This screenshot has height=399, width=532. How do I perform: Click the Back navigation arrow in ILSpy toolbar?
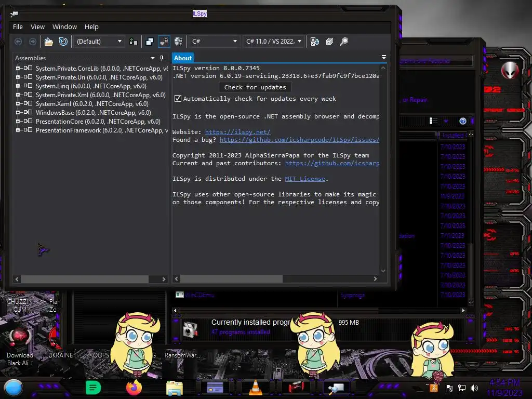tap(18, 42)
